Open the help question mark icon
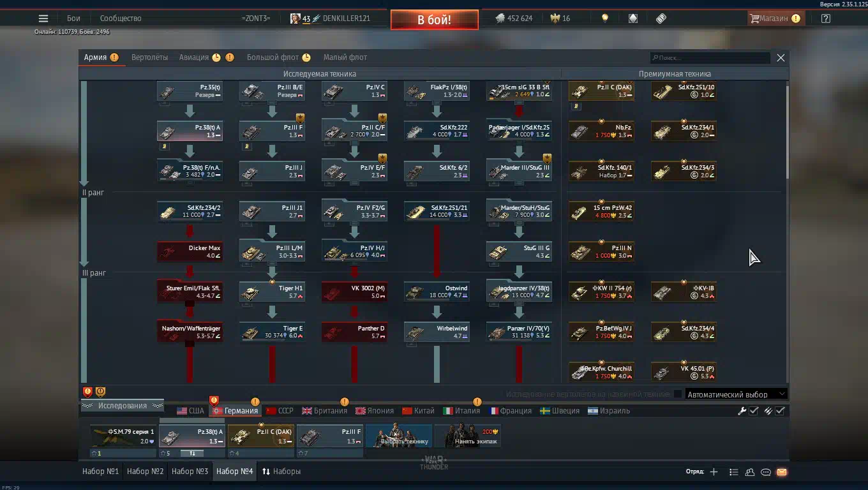Screen dimensions: 868x490 [826, 19]
